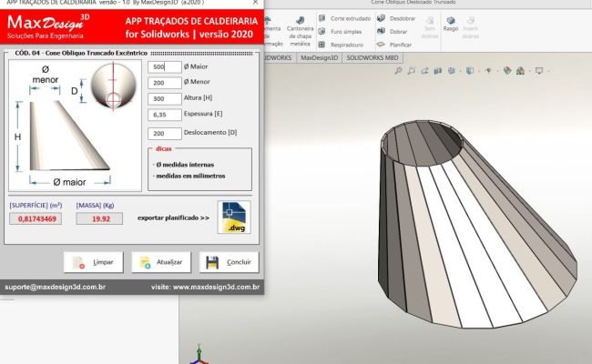Select the Rasgo tool
The height and width of the screenshot is (364, 592).
tap(451, 24)
